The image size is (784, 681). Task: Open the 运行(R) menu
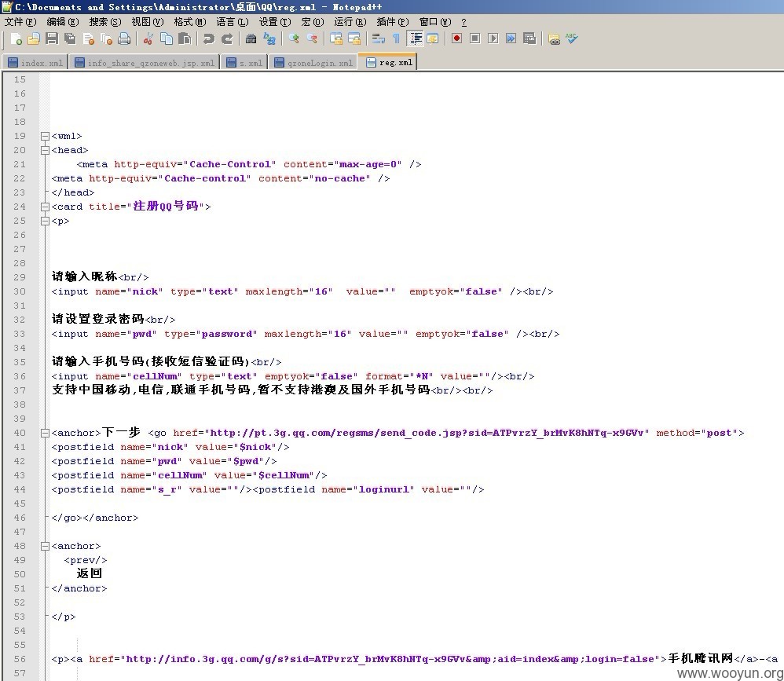click(350, 22)
